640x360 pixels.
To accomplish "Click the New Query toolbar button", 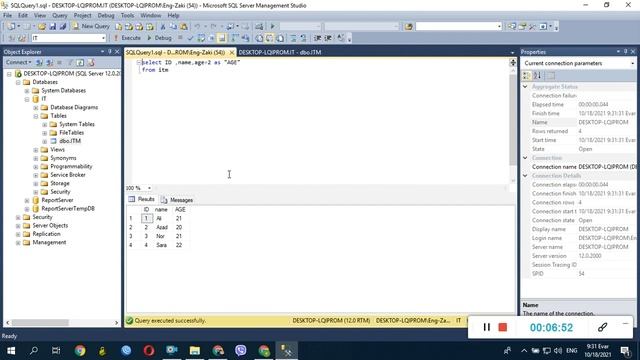I will (x=91, y=26).
